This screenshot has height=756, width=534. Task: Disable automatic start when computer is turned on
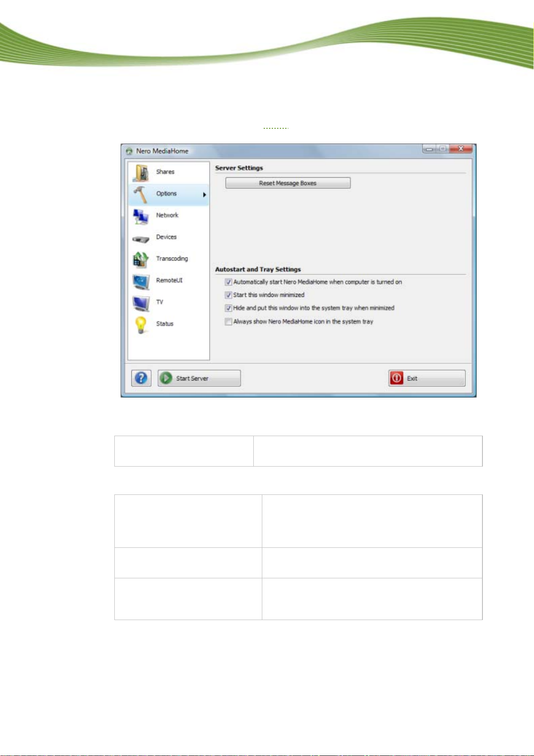[x=229, y=282]
